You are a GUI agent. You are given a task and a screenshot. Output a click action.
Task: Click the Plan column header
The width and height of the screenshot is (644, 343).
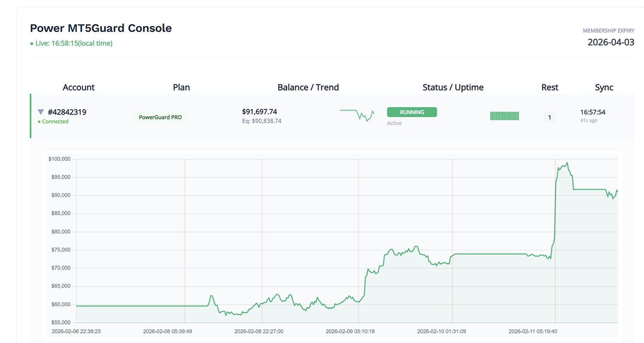tap(181, 87)
